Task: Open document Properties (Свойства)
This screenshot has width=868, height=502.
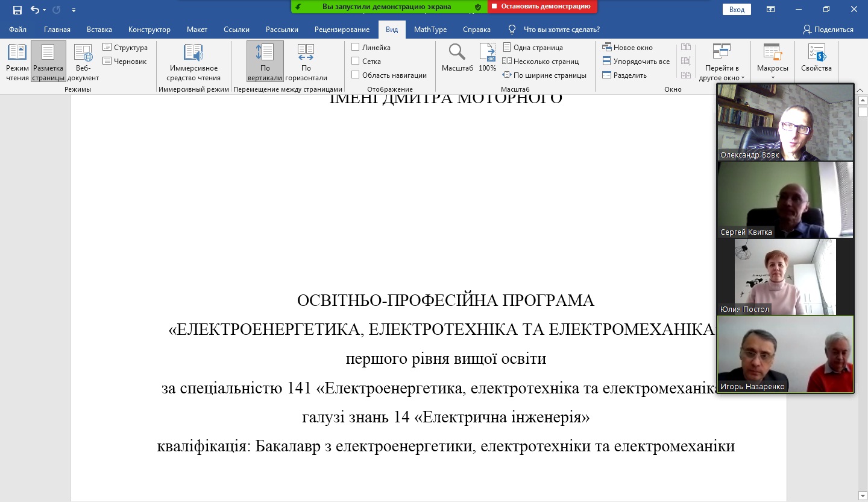Action: pos(816,59)
